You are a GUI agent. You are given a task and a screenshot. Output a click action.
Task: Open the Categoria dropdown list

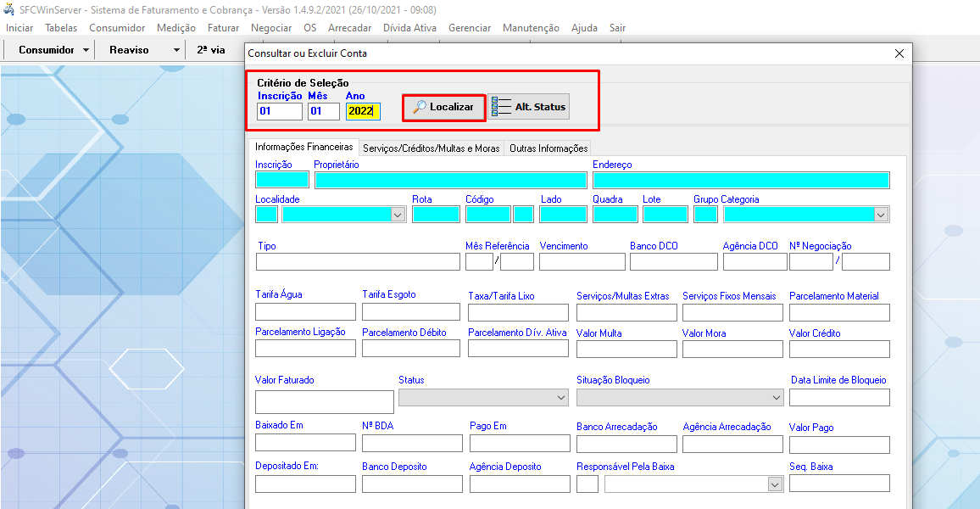click(881, 215)
